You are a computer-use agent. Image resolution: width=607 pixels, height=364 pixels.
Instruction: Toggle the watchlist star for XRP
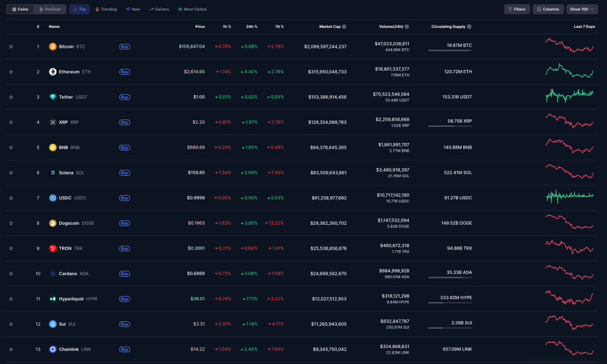click(11, 122)
